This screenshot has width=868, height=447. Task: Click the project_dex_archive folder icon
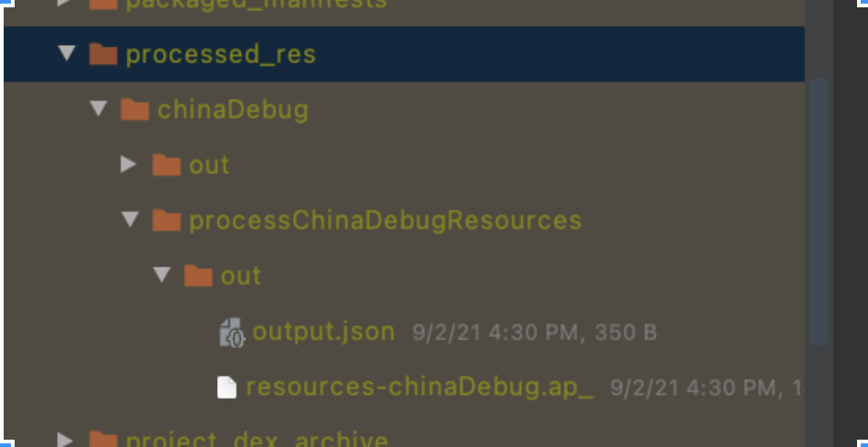tap(103, 440)
